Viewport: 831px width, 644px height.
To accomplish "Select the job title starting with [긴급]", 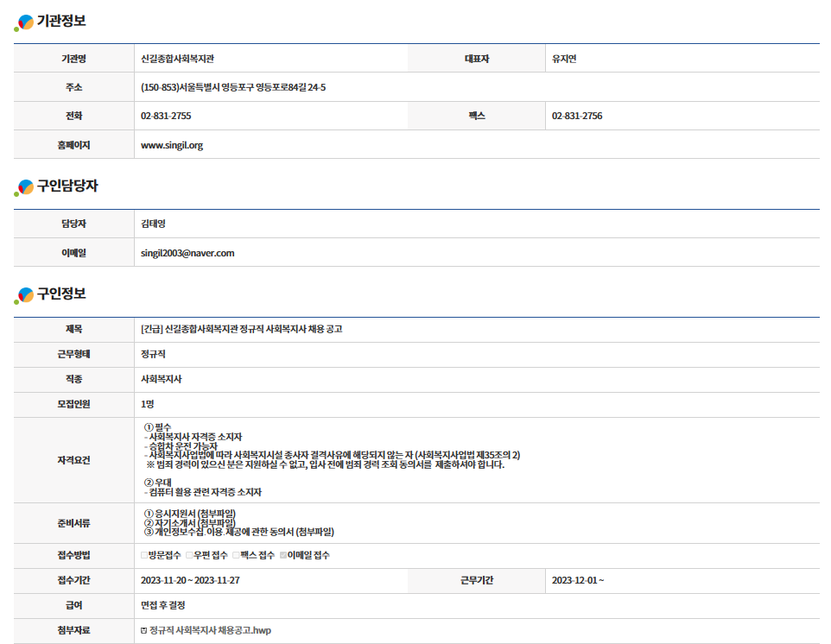I will pyautogui.click(x=241, y=329).
